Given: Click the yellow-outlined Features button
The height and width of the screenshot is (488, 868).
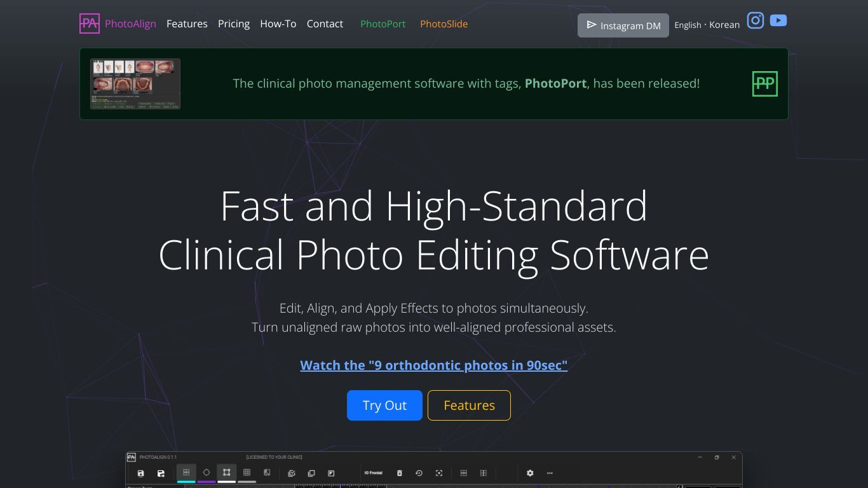Looking at the screenshot, I should pos(469,405).
